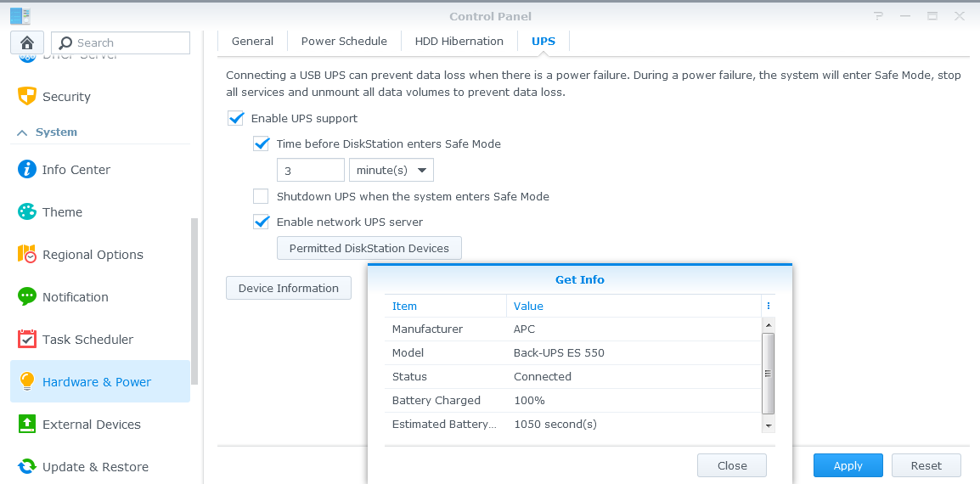Close the Get Info dialog
This screenshot has width=980, height=484.
(x=731, y=465)
